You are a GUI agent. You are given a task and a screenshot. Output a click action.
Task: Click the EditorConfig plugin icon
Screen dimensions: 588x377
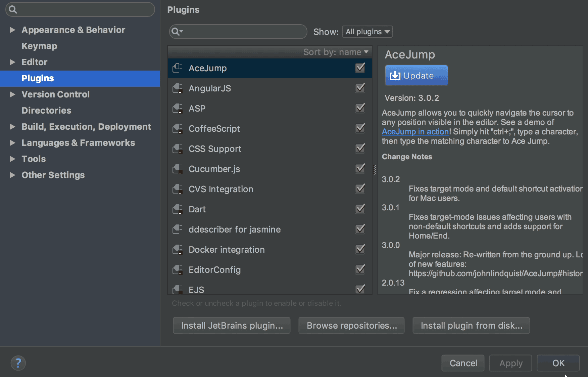(x=178, y=269)
